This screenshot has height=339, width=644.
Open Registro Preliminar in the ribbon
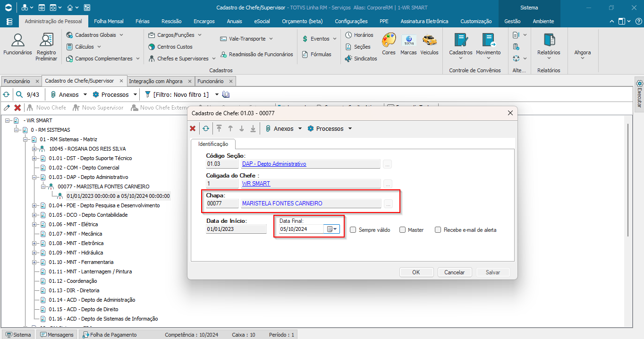[46, 46]
